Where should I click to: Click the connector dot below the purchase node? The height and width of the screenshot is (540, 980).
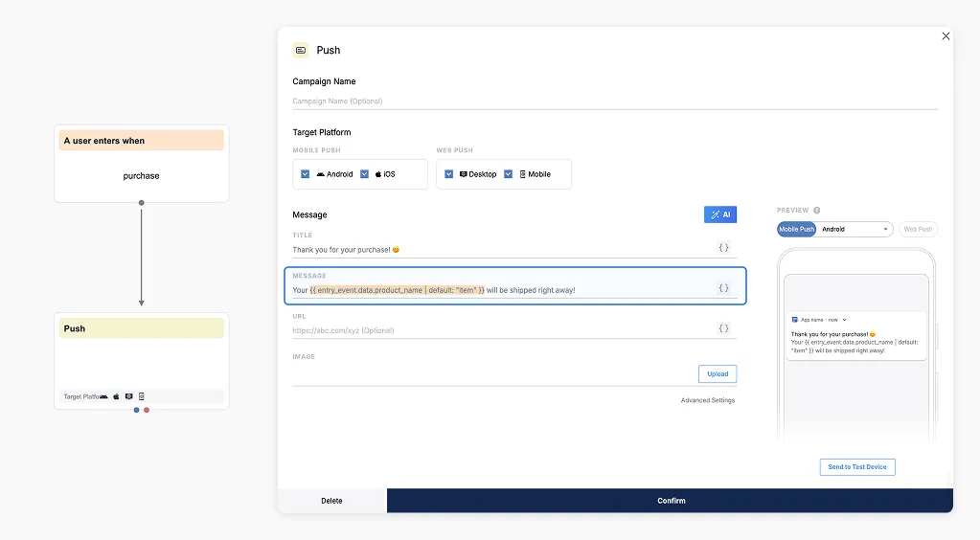141,203
